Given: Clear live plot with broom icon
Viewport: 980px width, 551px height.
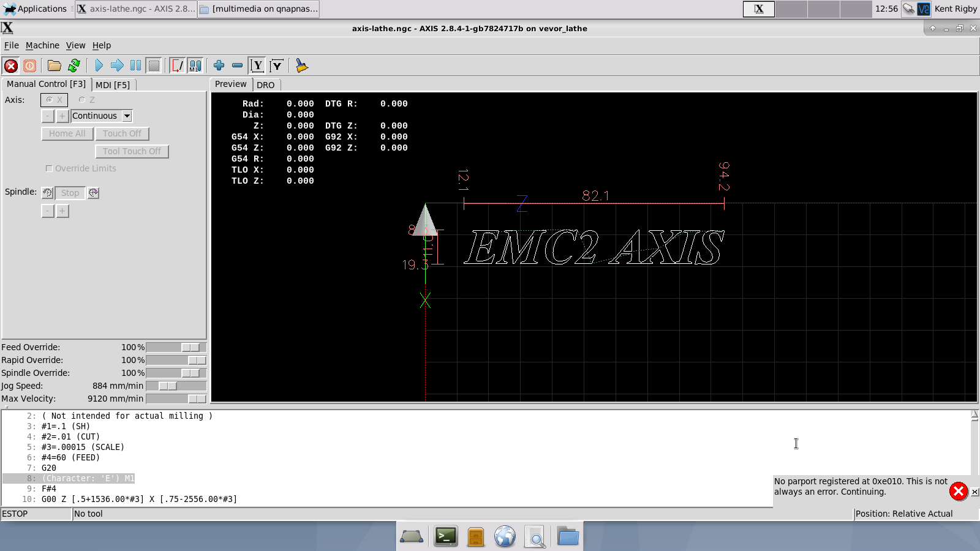Looking at the screenshot, I should pos(301,66).
